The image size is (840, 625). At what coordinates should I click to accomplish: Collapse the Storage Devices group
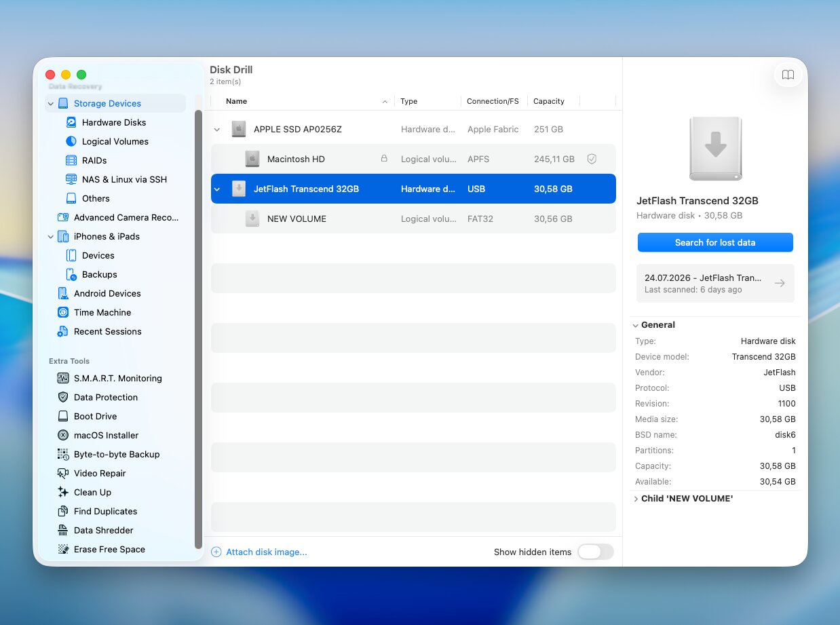(x=51, y=104)
